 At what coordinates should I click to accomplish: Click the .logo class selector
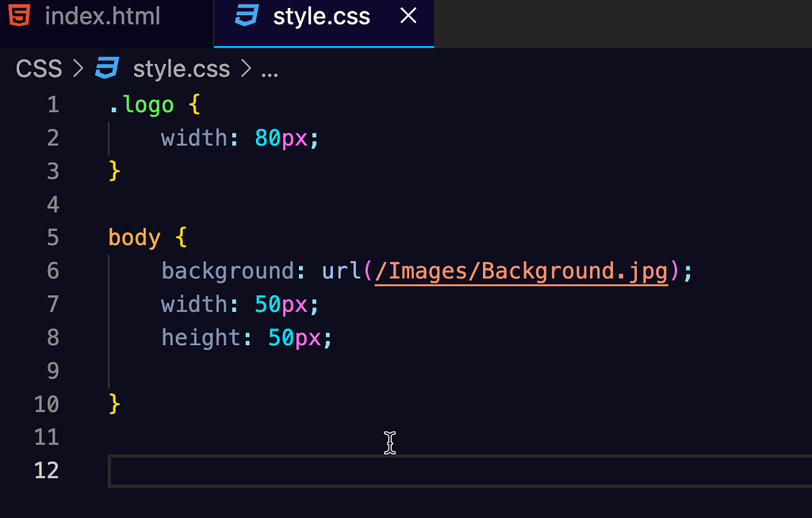click(141, 104)
